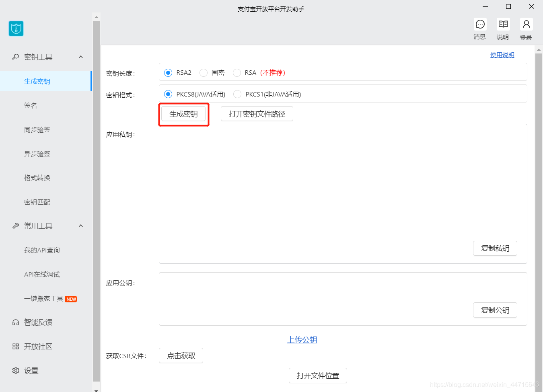Minimize the 支付宝开放平台开发助手 window
The width and height of the screenshot is (543, 392).
click(x=485, y=7)
